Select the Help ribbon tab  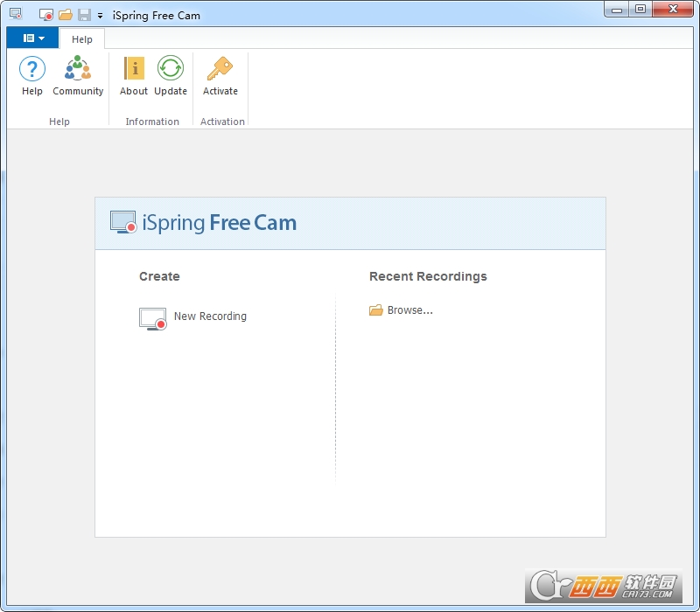pos(82,39)
